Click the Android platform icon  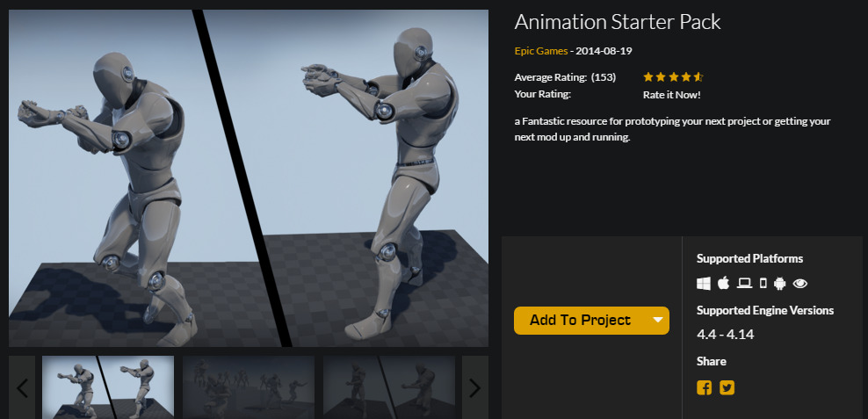point(780,284)
